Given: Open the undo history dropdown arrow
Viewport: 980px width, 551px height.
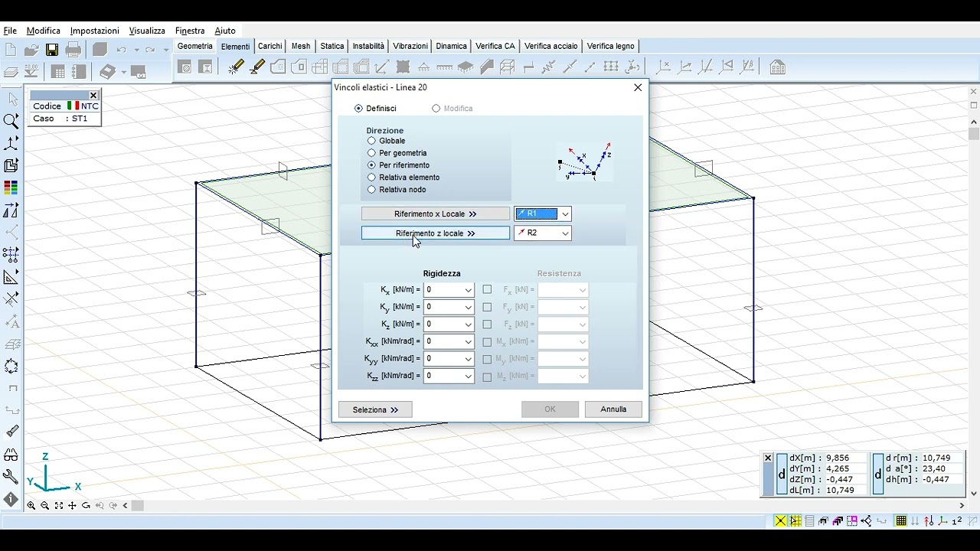Looking at the screenshot, I should 136,51.
